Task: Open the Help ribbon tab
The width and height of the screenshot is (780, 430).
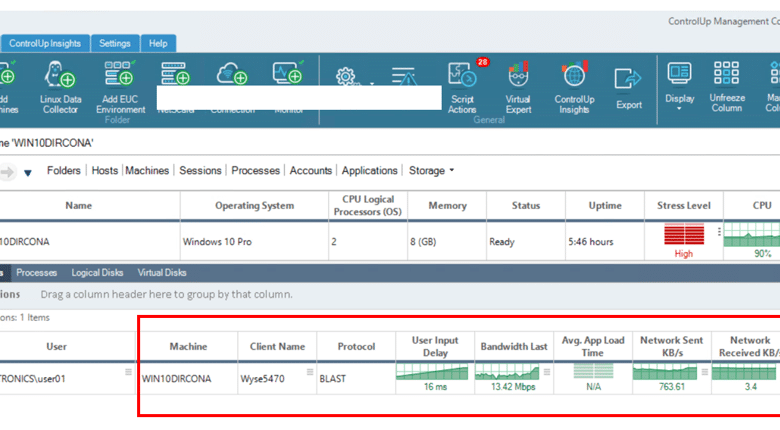Action: coord(158,43)
